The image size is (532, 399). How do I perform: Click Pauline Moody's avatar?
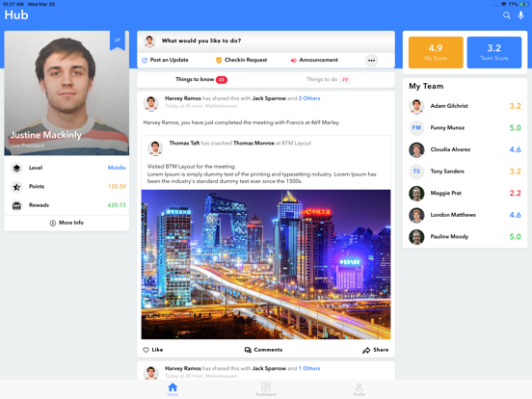[x=416, y=237]
